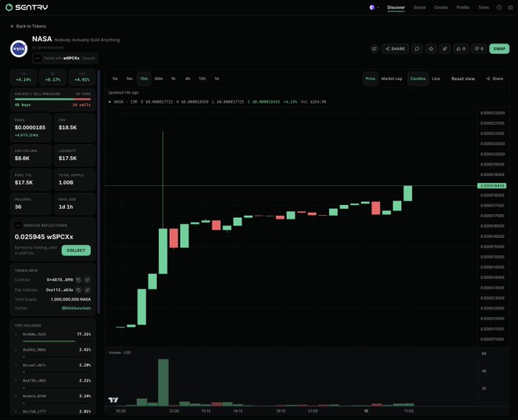The width and height of the screenshot is (518, 420).
Task: Click the holder row with 2.14%
Action: click(x=53, y=399)
